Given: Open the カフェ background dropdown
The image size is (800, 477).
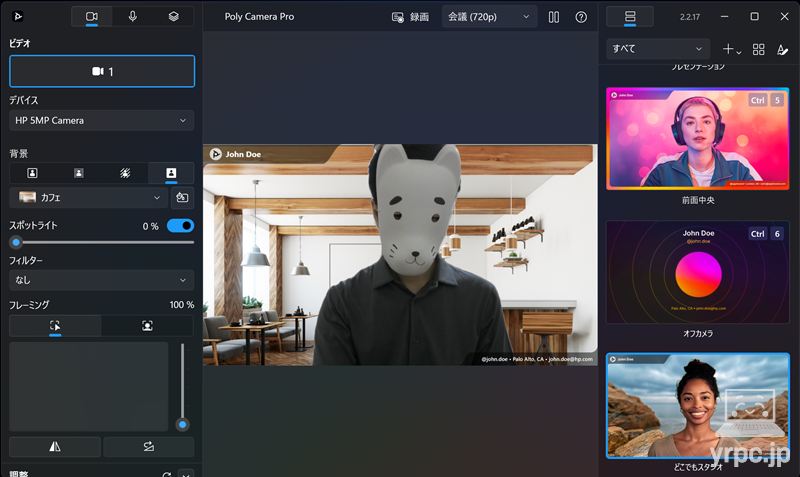Looking at the screenshot, I should 89,197.
